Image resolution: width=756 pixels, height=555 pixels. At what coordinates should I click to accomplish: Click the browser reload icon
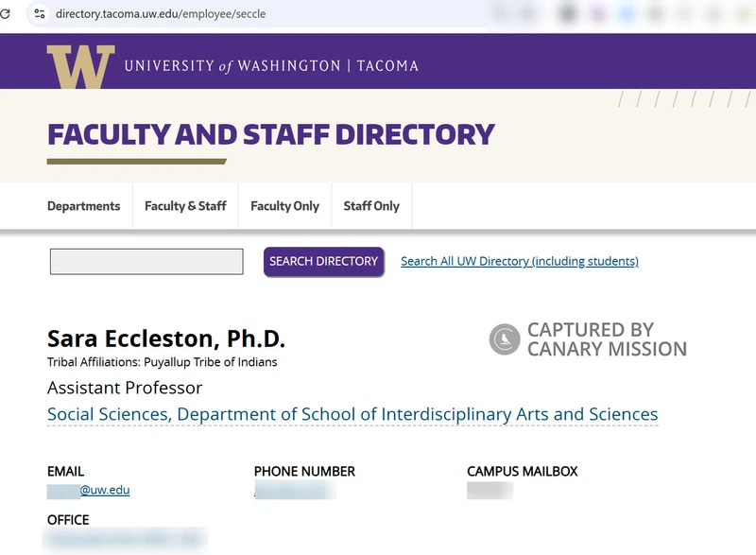5,13
